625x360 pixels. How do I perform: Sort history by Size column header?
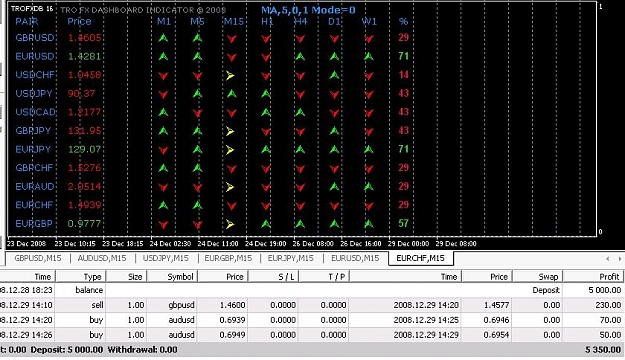(x=127, y=277)
